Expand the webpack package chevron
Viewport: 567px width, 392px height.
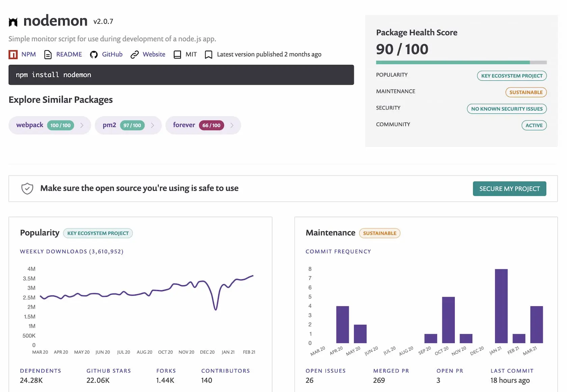point(82,125)
